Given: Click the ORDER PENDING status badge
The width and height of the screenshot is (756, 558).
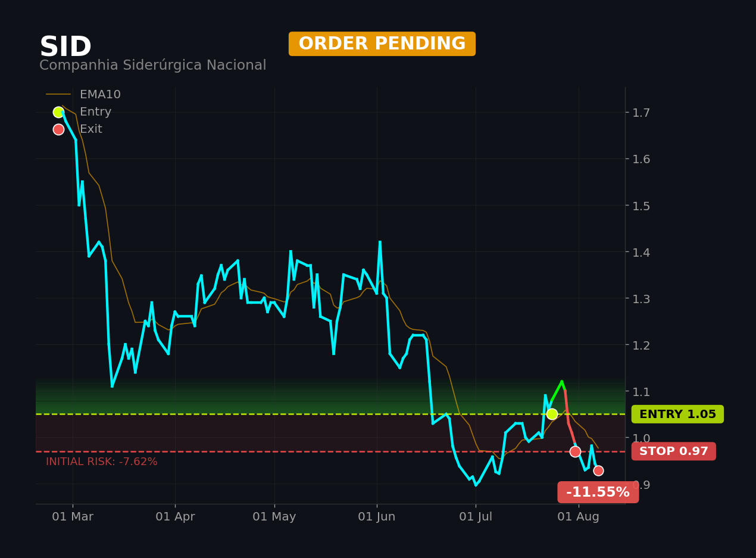Looking at the screenshot, I should 382,44.
